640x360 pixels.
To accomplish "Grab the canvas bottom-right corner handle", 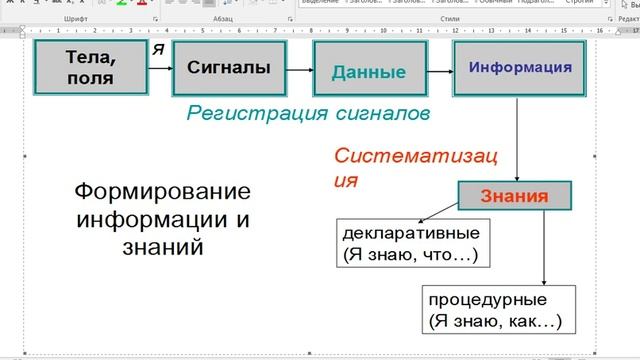I will (x=595, y=353).
